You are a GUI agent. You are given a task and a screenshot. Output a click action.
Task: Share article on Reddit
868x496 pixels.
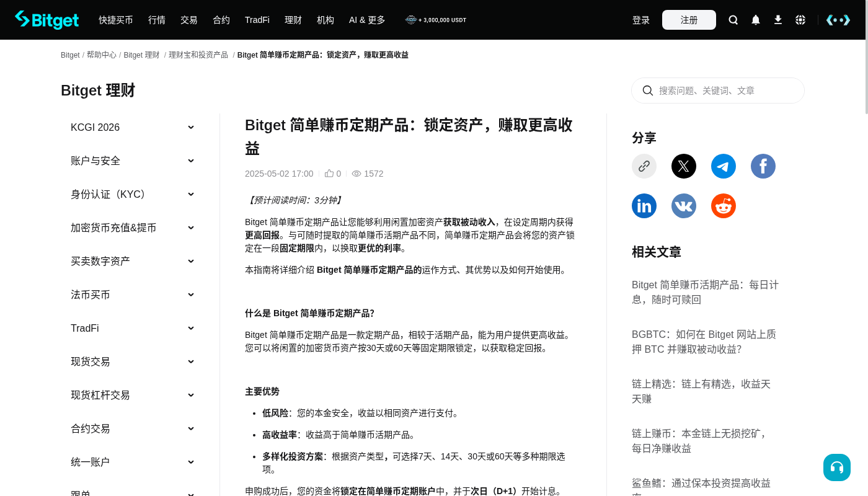[724, 206]
